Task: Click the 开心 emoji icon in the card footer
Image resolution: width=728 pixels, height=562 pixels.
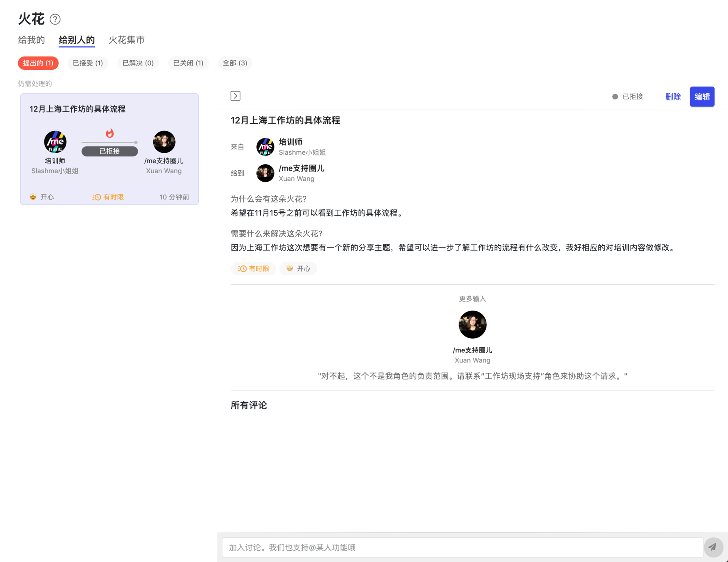Action: click(33, 197)
